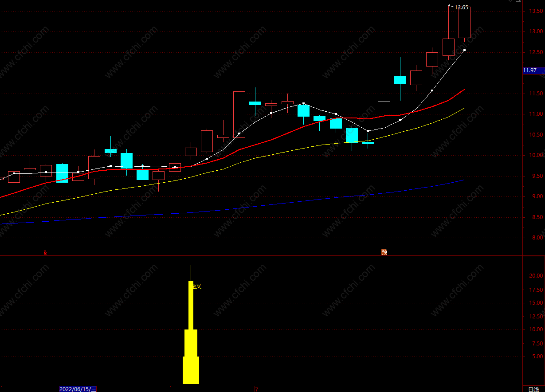Open the red $ event marker
The height and width of the screenshot is (392, 545).
(x=45, y=253)
